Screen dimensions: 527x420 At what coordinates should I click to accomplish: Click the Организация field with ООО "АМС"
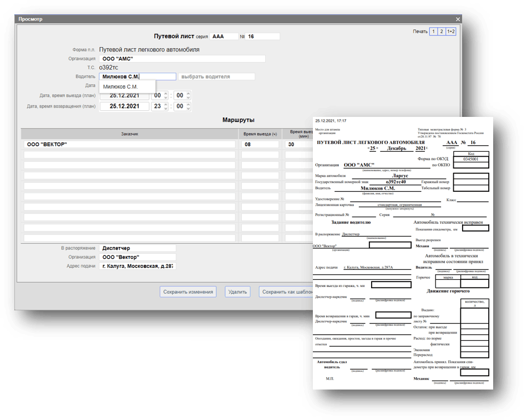tap(182, 59)
